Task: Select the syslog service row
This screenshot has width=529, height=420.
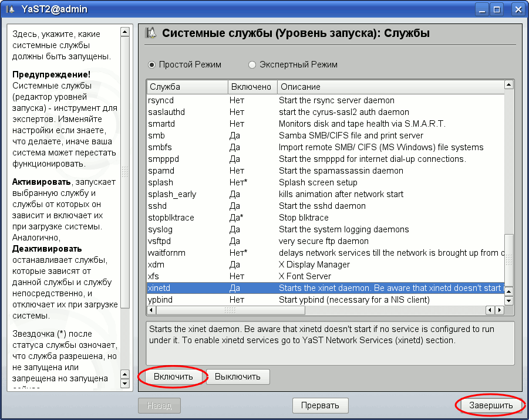Action: click(x=326, y=229)
